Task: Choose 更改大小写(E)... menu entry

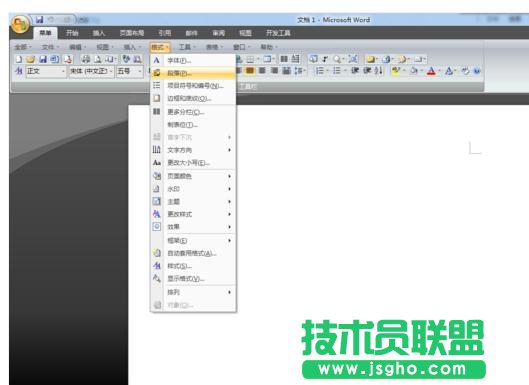Action: [x=193, y=163]
